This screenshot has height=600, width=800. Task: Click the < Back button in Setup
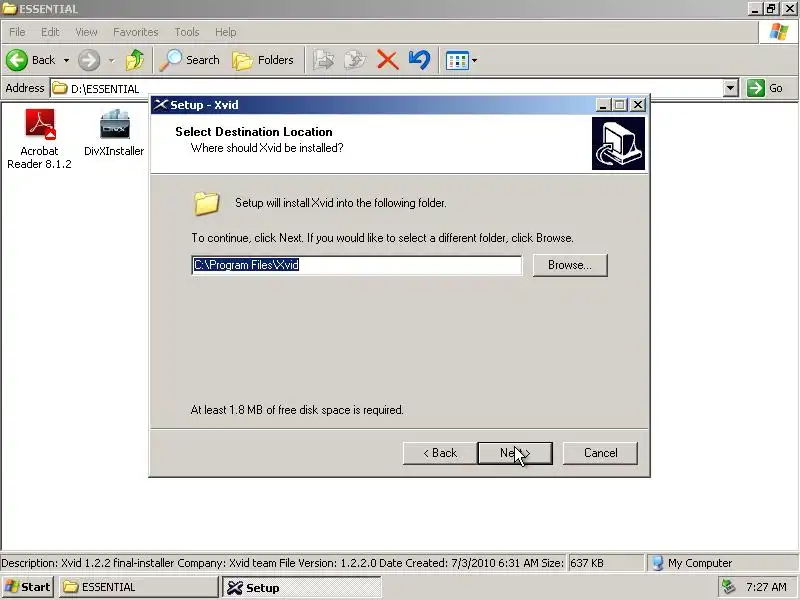pyautogui.click(x=440, y=453)
